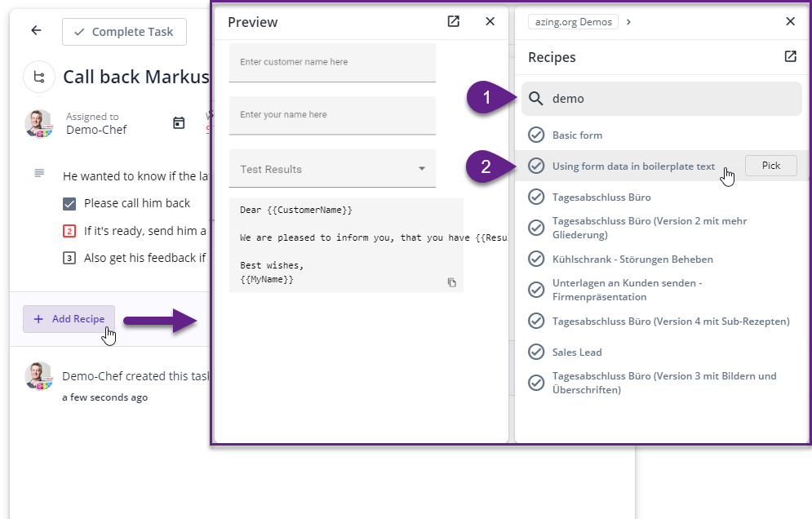Image resolution: width=812 pixels, height=519 pixels.
Task: Toggle the 'Please call him back' checkbox
Action: [70, 203]
